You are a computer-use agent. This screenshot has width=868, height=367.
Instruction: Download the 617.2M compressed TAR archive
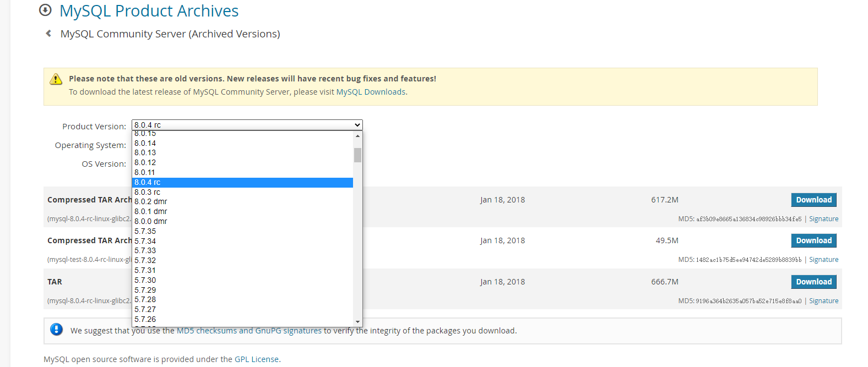coord(813,200)
